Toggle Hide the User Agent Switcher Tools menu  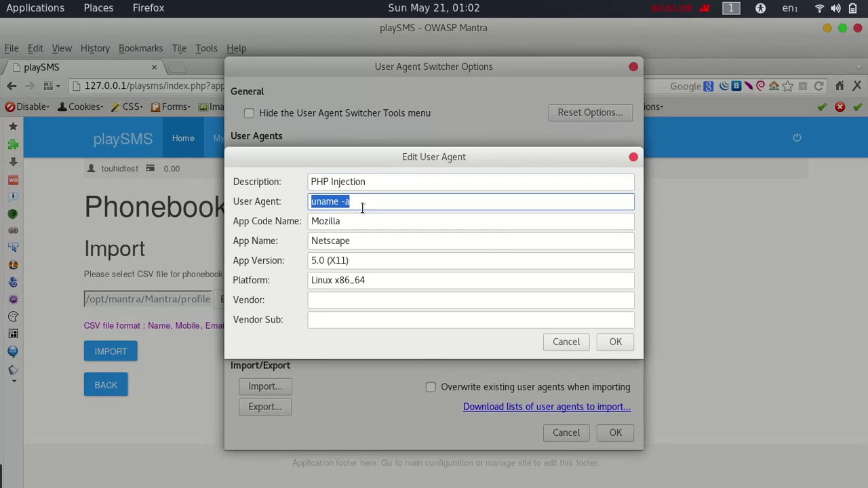click(249, 113)
